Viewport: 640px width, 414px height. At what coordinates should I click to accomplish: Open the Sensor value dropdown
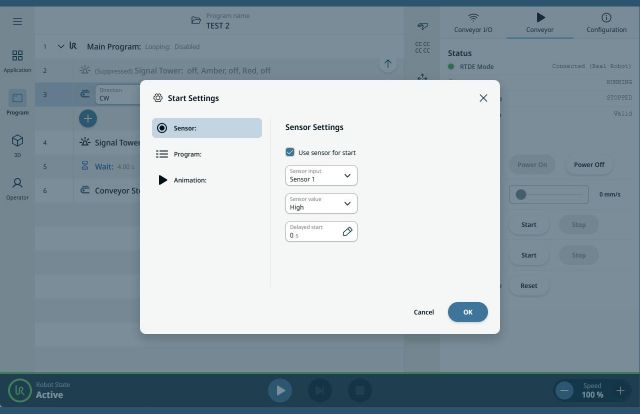(321, 203)
